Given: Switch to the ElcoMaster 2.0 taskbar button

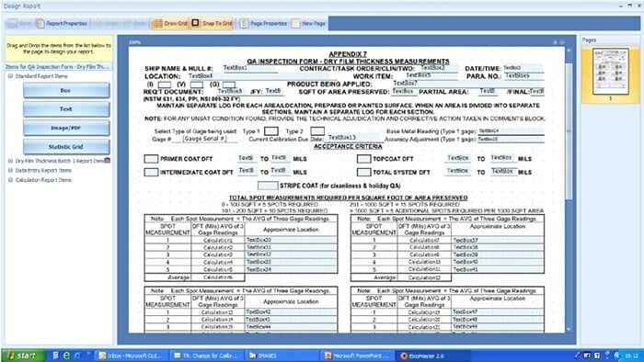Looking at the screenshot, I should 431,356.
